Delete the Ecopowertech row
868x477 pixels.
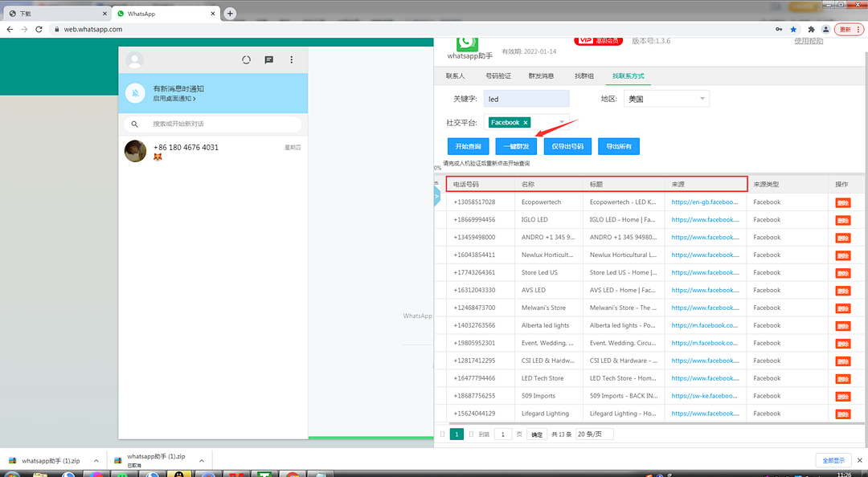click(842, 202)
